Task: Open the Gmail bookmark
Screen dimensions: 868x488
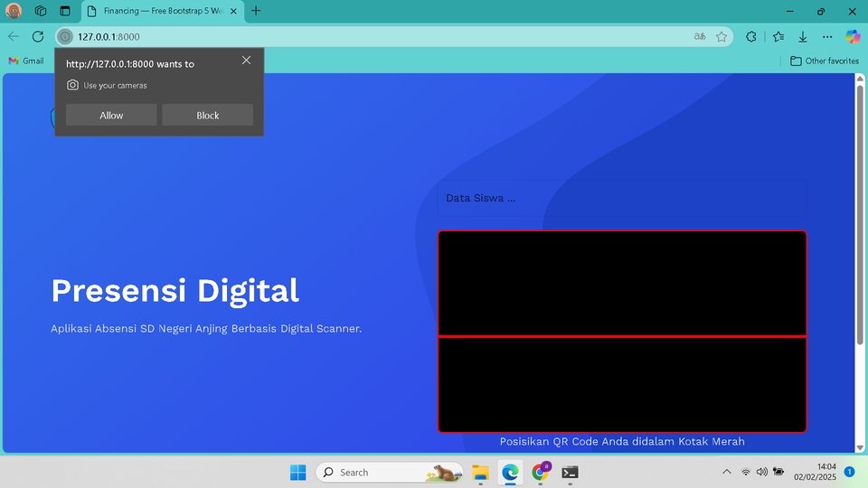Action: (26, 61)
